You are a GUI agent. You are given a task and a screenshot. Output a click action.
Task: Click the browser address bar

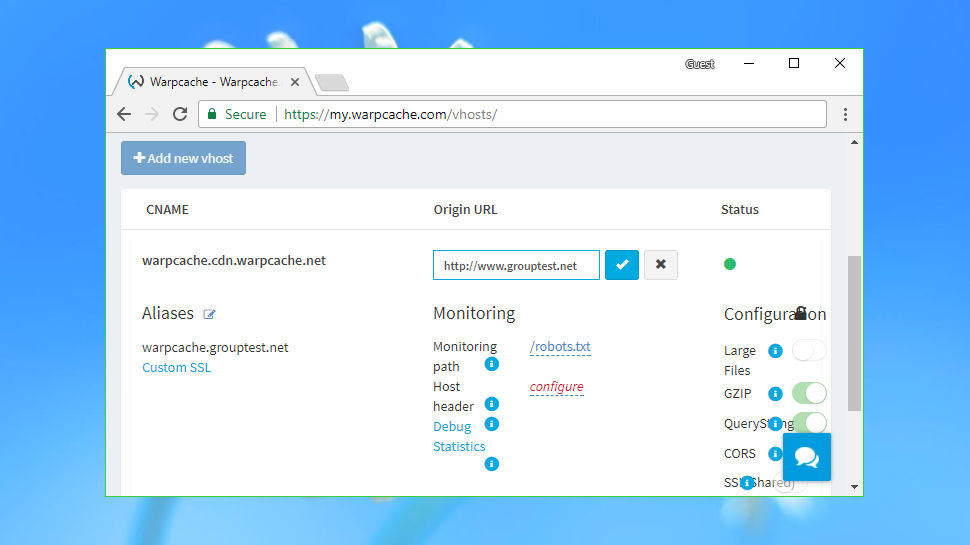(512, 114)
